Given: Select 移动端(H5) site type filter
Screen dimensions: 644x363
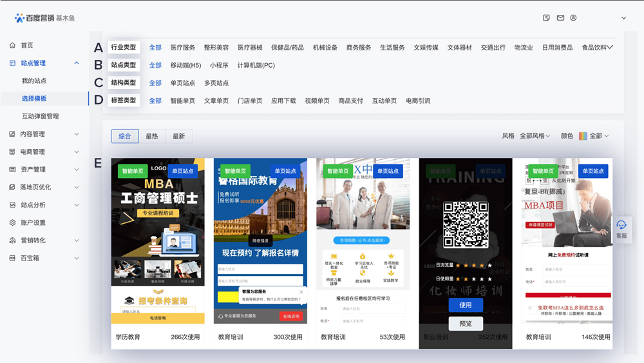Looking at the screenshot, I should 185,65.
